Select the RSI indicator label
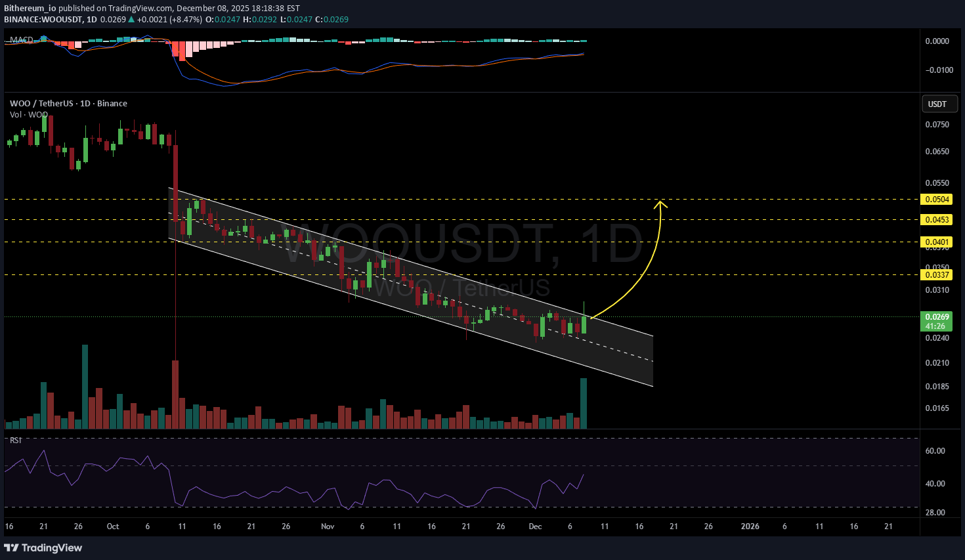The width and height of the screenshot is (965, 560). click(16, 440)
